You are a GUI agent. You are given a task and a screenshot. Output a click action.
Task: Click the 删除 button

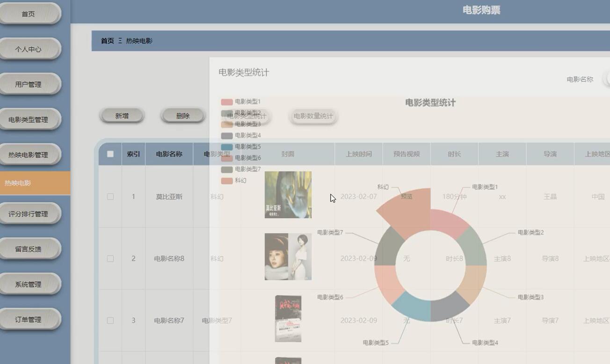(183, 116)
